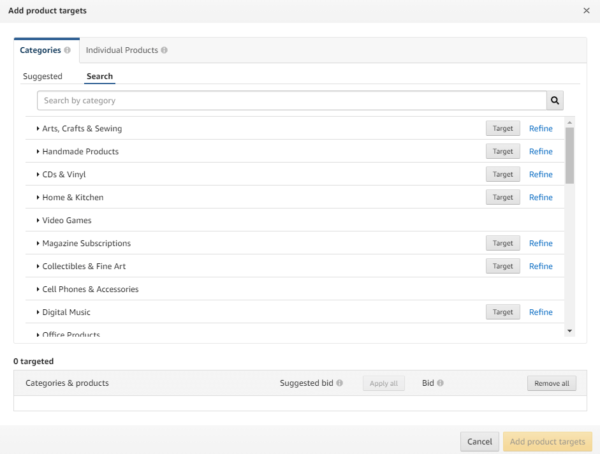Target Handmade Products category

(503, 152)
